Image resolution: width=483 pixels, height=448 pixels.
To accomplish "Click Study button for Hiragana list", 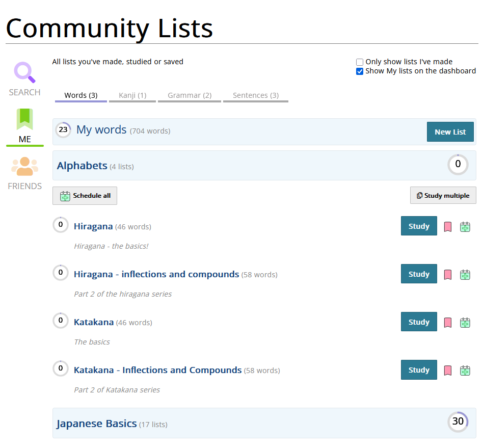I will [419, 226].
